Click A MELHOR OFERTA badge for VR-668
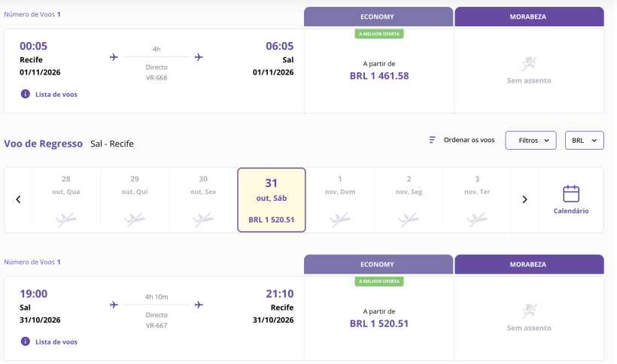617x364 pixels. pos(379,34)
